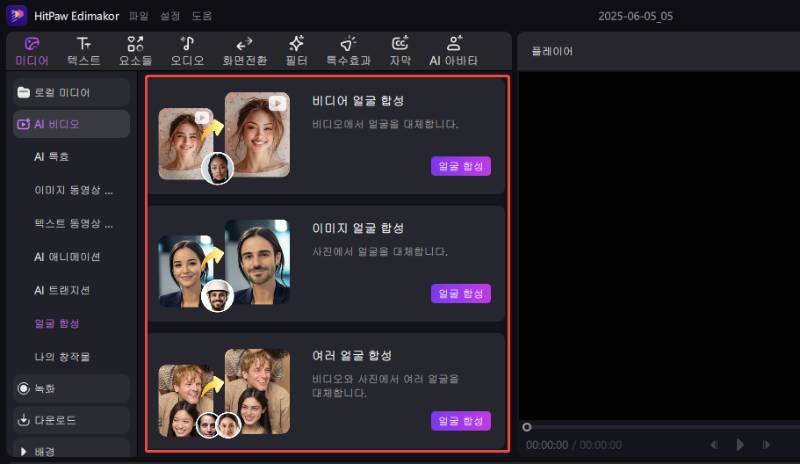This screenshot has width=800, height=464.
Task: Open the 텍스트 (Text) tool tab
Action: [84, 51]
